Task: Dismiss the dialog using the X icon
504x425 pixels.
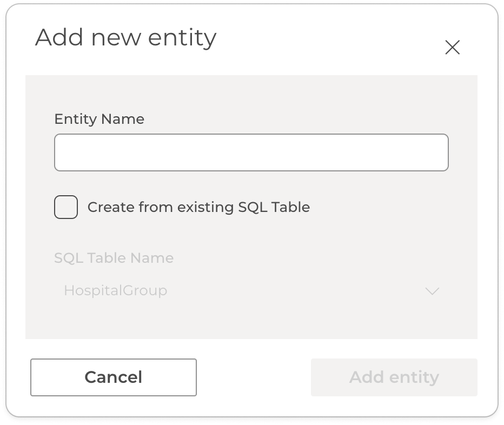Action: [x=452, y=48]
